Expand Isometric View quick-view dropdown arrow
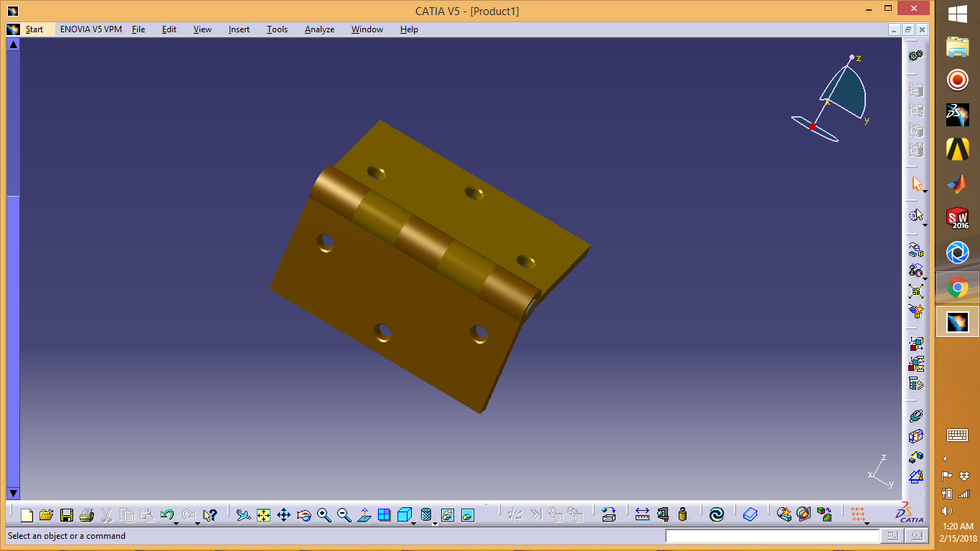Image resolution: width=980 pixels, height=551 pixels. pos(414,523)
